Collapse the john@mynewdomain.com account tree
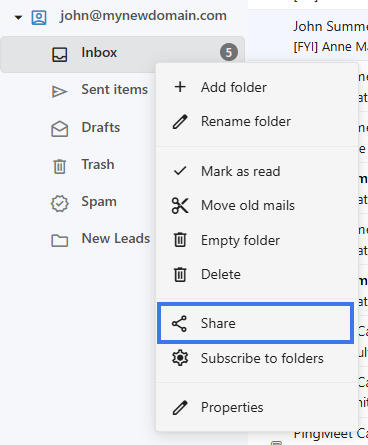The height and width of the screenshot is (445, 368). point(18,17)
